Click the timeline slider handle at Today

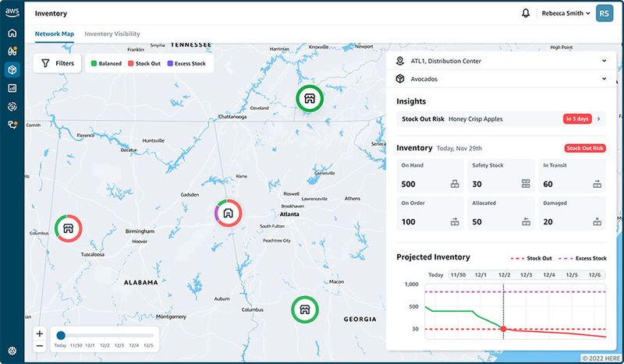tap(60, 335)
